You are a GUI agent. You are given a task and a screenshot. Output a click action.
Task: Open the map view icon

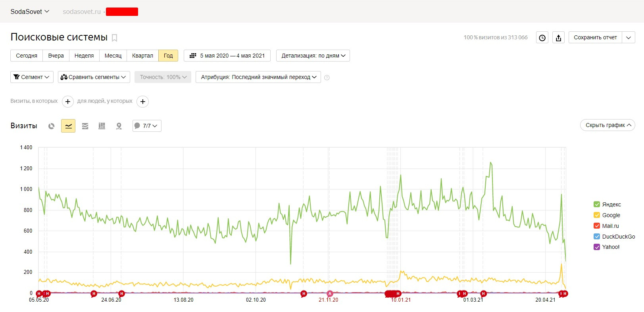tap(119, 126)
